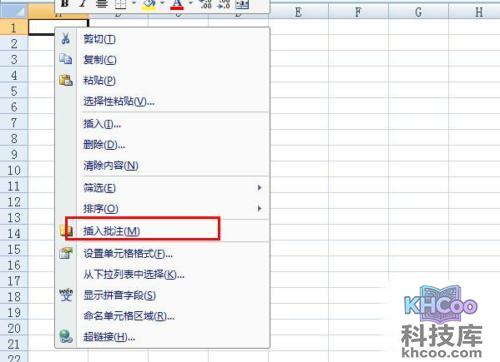Toggle Bold in the mini toolbar

point(65,4)
